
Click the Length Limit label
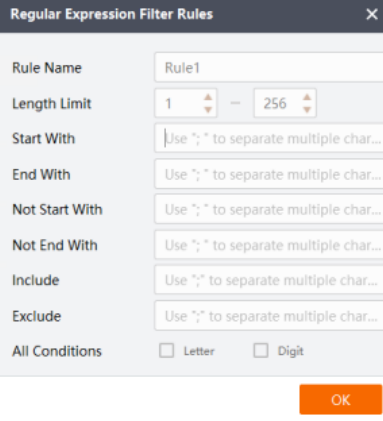tap(52, 104)
